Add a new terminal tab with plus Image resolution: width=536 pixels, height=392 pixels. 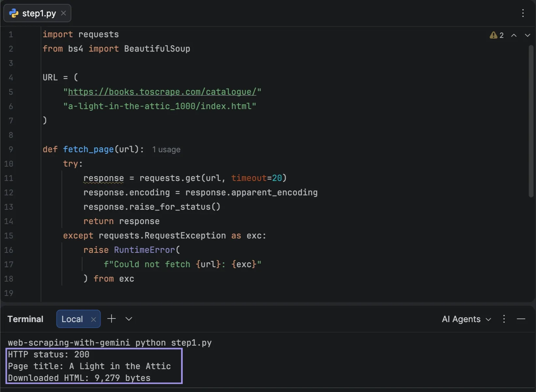tap(111, 319)
